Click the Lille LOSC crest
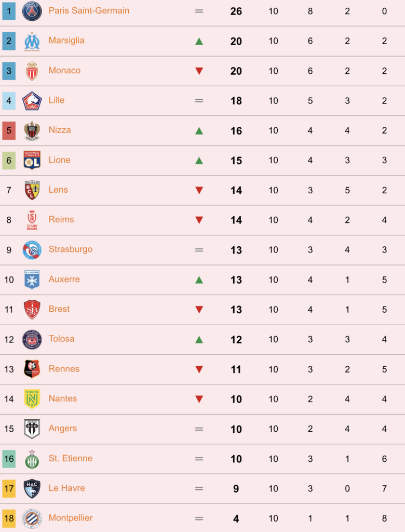405x532 pixels. 32,101
